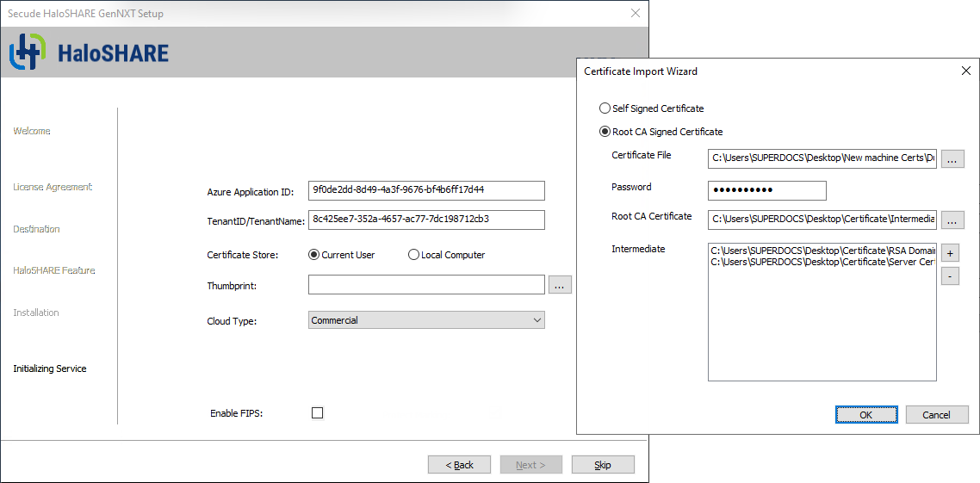
Task: Click the Cloud Type label
Action: pyautogui.click(x=232, y=321)
